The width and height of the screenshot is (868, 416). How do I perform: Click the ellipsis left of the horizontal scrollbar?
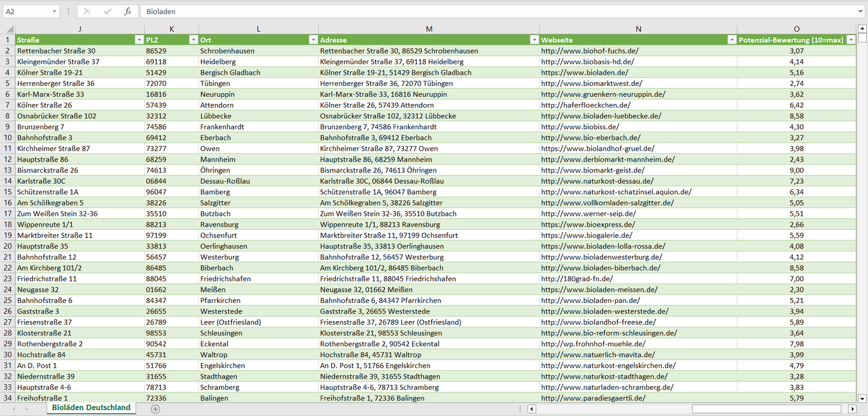(520, 408)
